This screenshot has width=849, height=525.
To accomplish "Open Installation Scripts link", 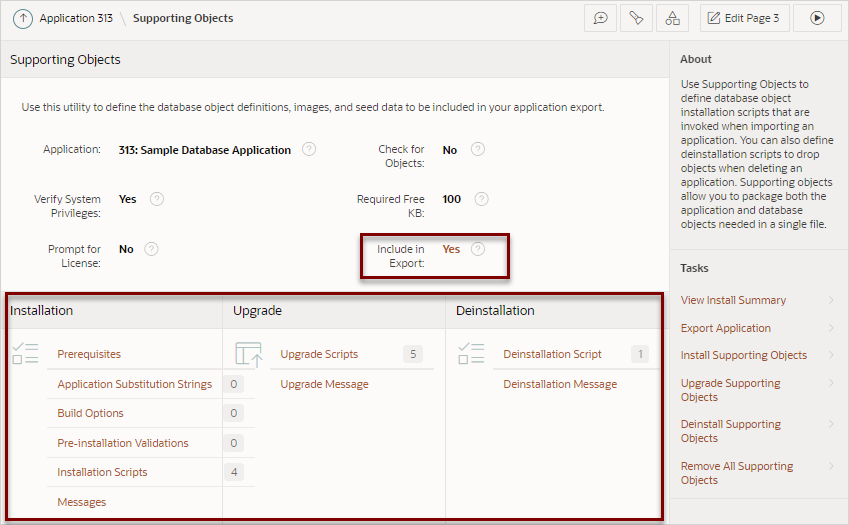I will tap(102, 472).
